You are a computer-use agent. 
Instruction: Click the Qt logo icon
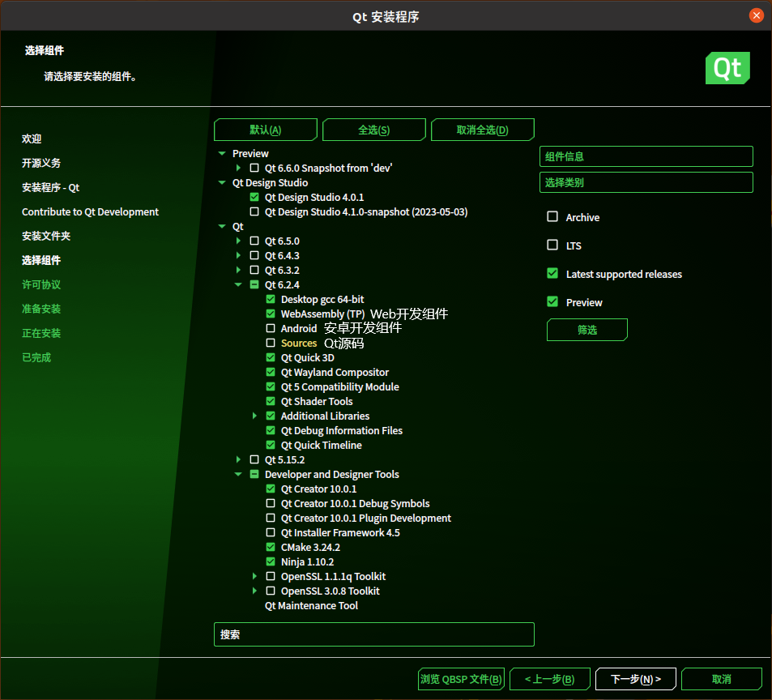click(x=727, y=68)
